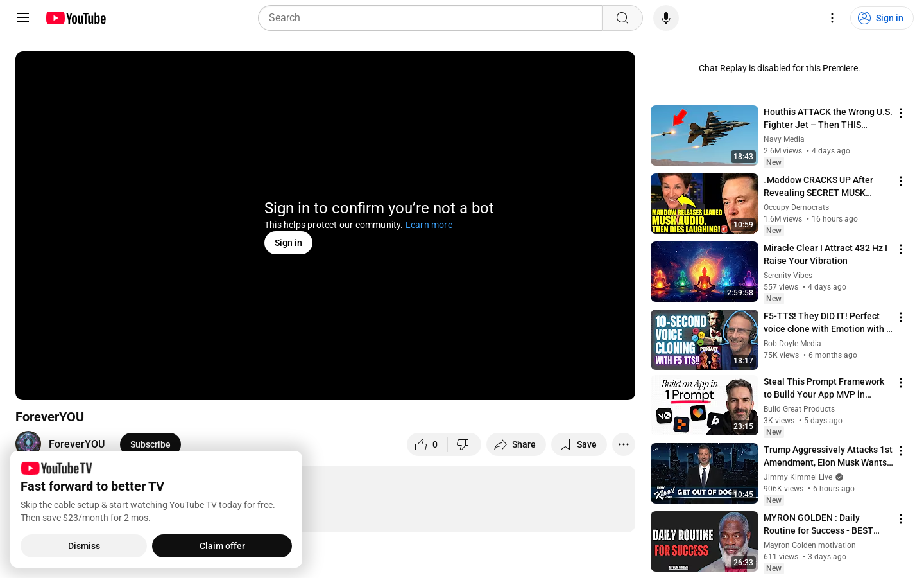This screenshot has height=578, width=924.
Task: Open options for Steal This Prompt video
Action: coord(901,383)
